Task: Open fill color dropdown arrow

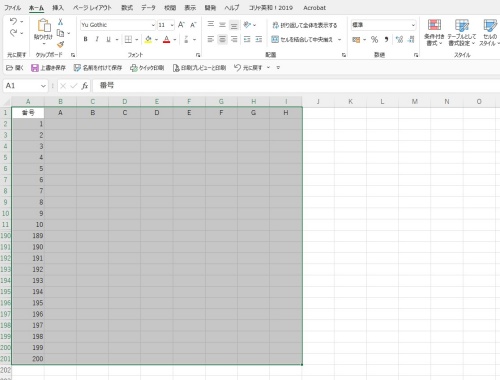Action: point(156,40)
